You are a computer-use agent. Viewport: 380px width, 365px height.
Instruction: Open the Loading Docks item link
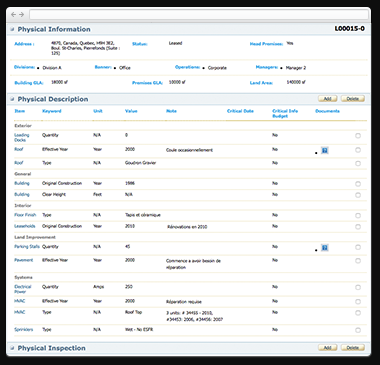pyautogui.click(x=22, y=137)
